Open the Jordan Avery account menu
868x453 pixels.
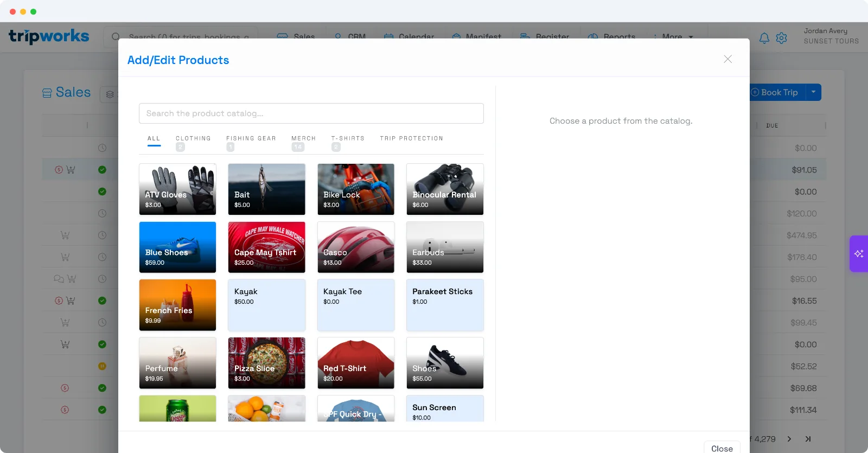831,36
